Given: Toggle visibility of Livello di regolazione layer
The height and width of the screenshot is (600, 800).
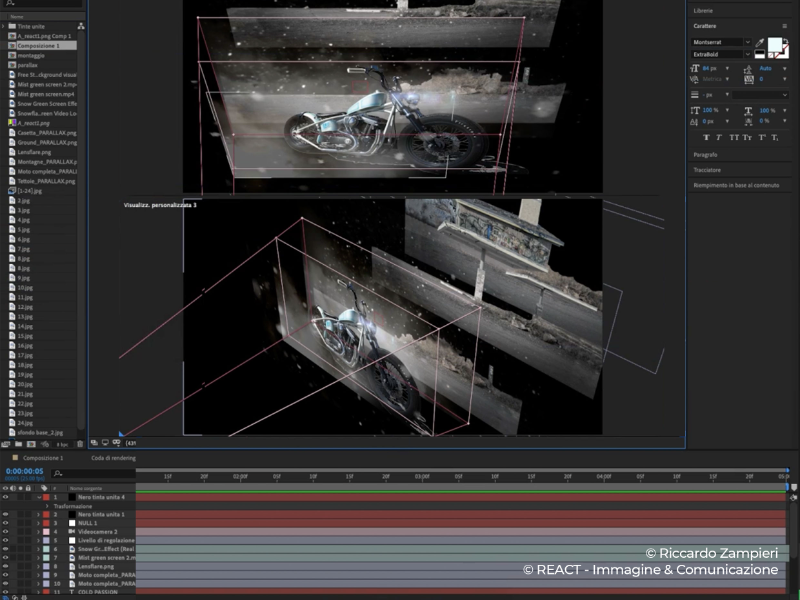Looking at the screenshot, I should pyautogui.click(x=6, y=540).
